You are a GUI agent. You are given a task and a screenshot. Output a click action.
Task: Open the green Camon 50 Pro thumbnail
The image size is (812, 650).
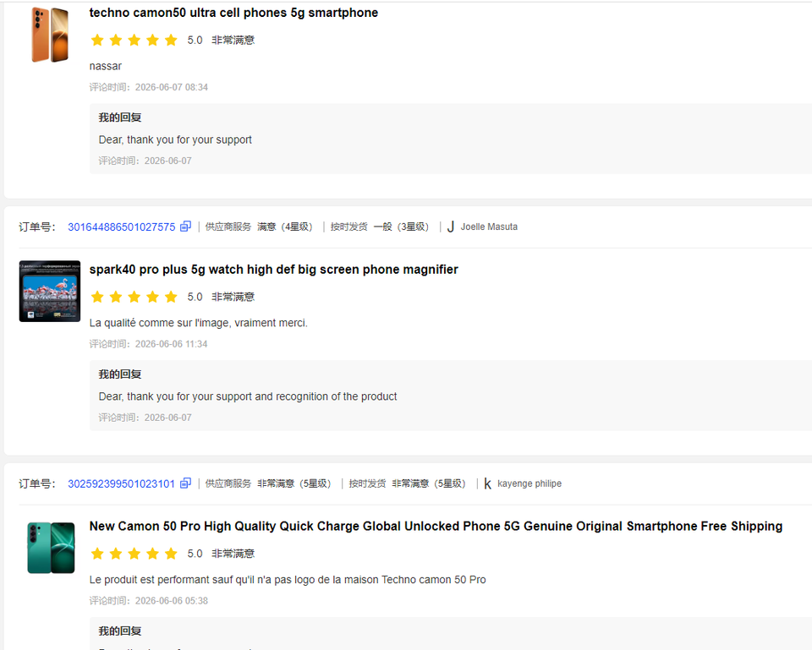(x=51, y=548)
